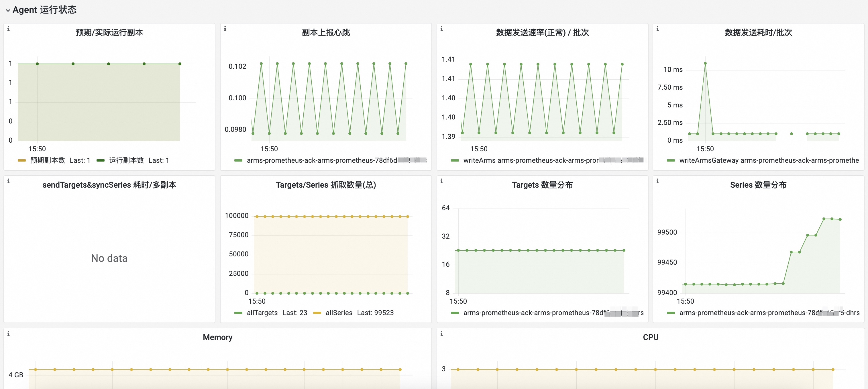The height and width of the screenshot is (389, 868).
Task: Open info icon on Series 数量分布 panel
Action: click(657, 181)
